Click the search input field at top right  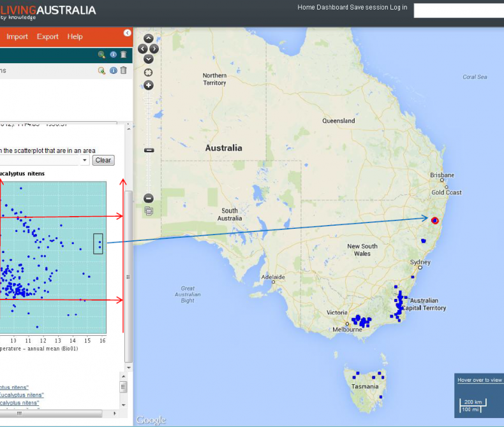[458, 10]
